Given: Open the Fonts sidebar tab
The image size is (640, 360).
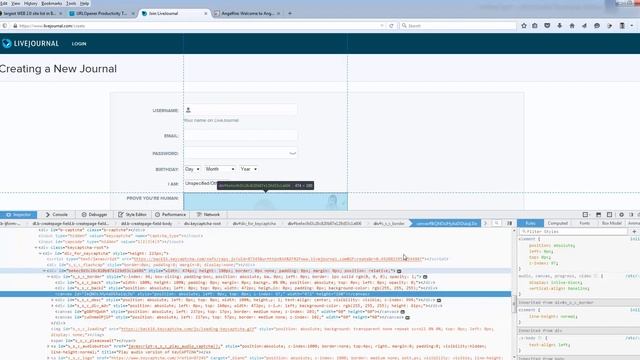Looking at the screenshot, I should point(584,223).
